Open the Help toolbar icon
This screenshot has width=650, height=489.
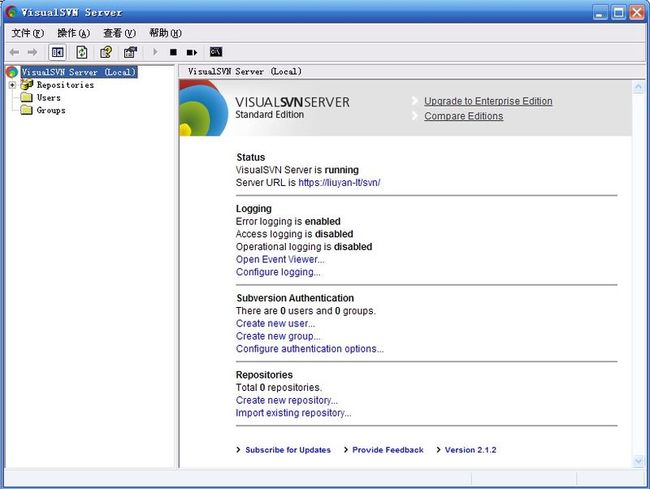[106, 52]
